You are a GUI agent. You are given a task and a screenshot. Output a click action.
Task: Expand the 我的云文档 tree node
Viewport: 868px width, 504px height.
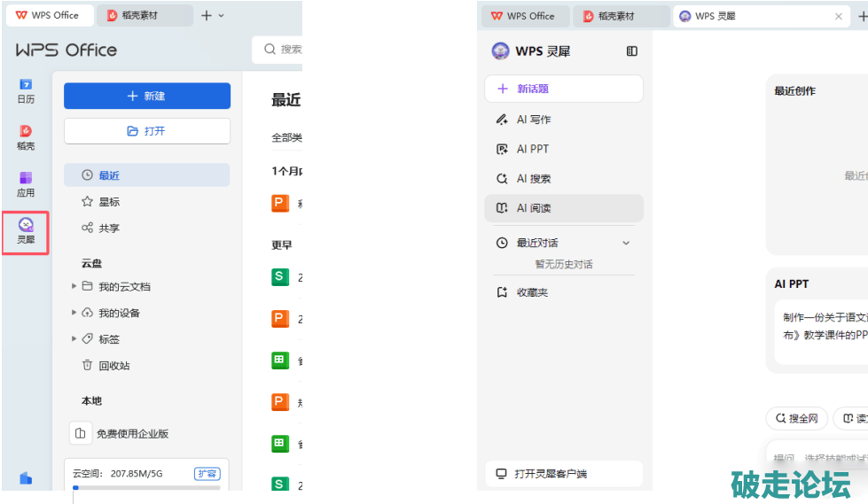click(74, 286)
